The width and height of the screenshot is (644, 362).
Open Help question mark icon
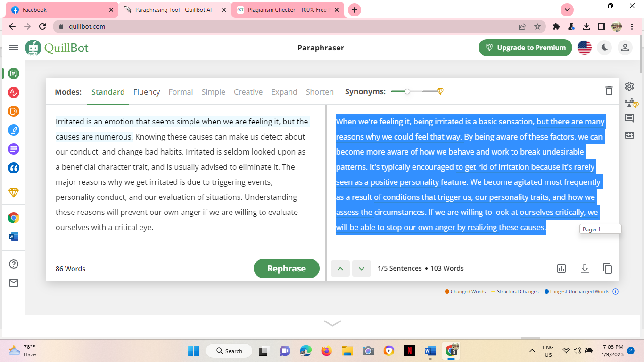14,264
